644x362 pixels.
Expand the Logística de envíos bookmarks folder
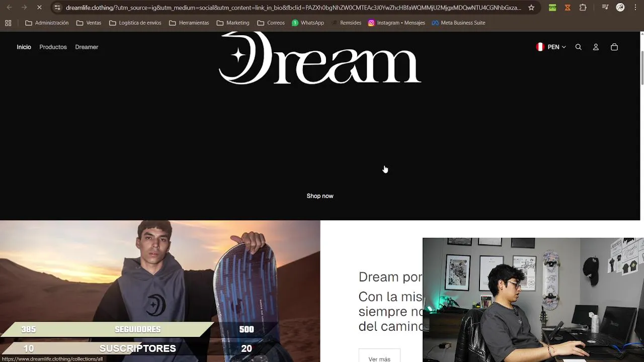pyautogui.click(x=135, y=23)
